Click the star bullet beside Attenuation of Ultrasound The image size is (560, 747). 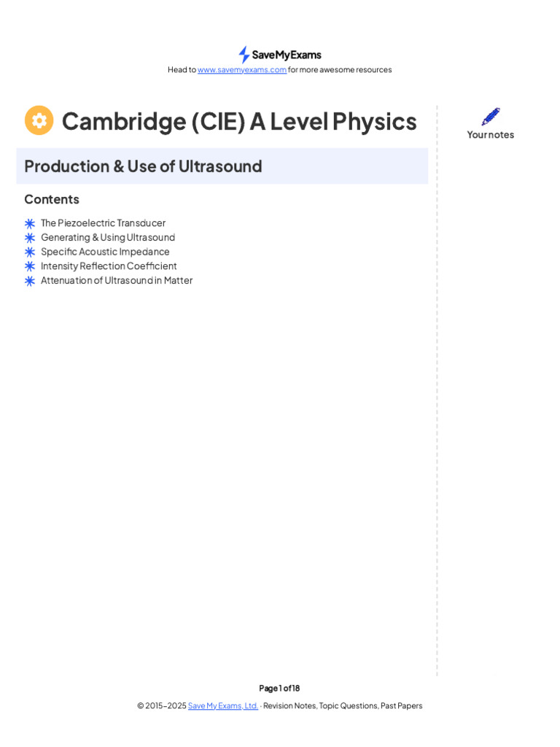(x=30, y=281)
